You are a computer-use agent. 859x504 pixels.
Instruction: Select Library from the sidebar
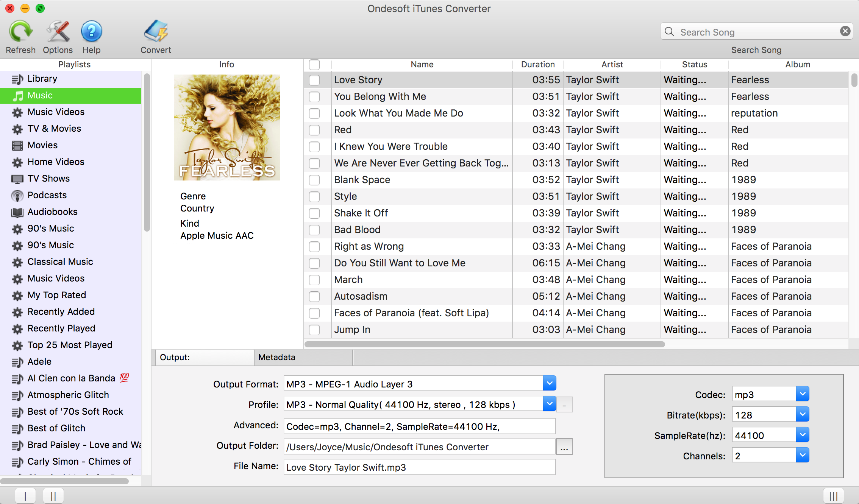(x=43, y=79)
